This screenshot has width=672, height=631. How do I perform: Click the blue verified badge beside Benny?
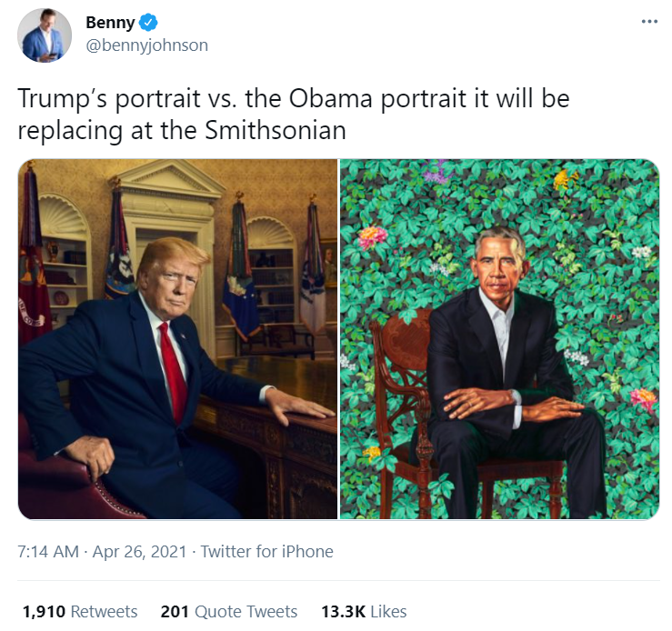(x=149, y=22)
